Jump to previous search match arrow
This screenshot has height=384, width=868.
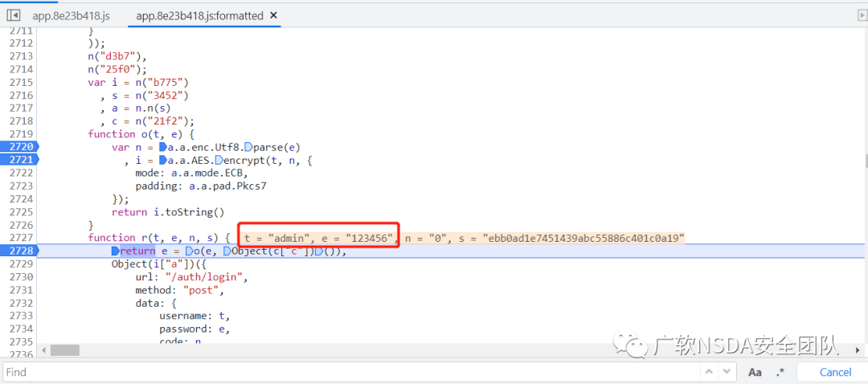pyautogui.click(x=709, y=373)
